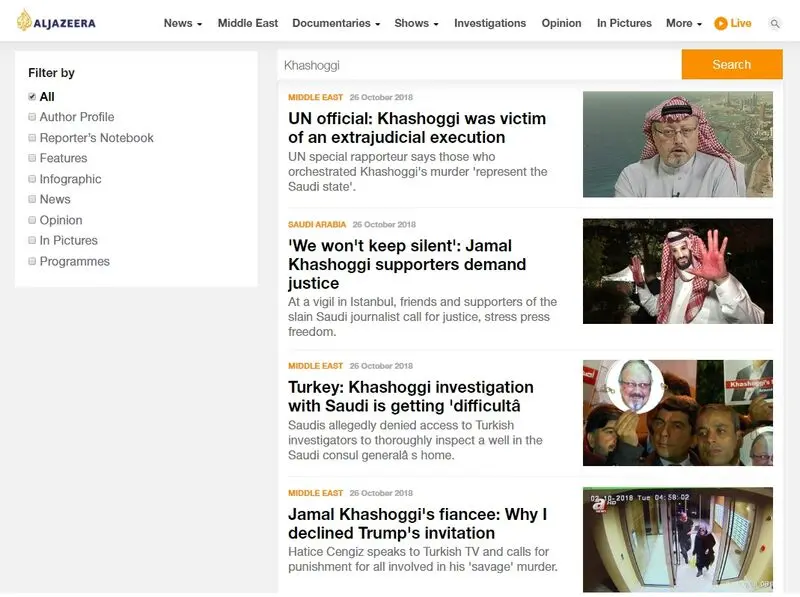Viewport: 800px width, 597px height.
Task: Select the Infographic filter checkbox
Action: [32, 179]
